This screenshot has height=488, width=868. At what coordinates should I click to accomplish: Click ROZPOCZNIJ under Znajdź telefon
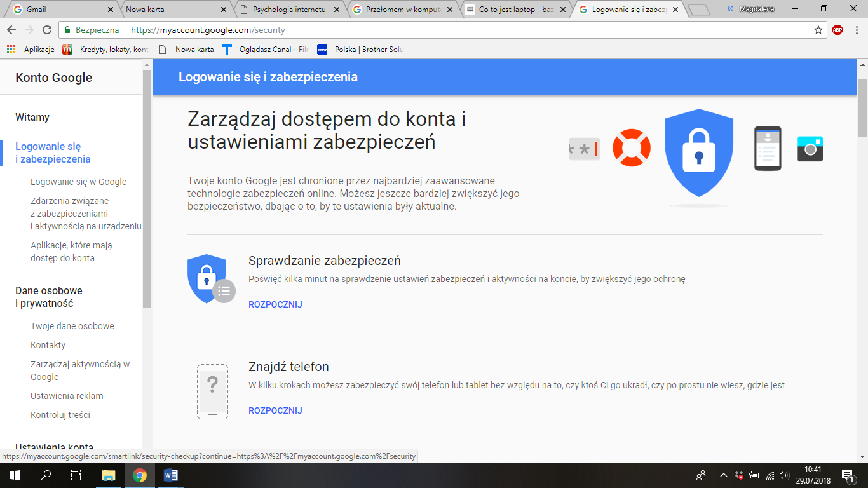[275, 410]
